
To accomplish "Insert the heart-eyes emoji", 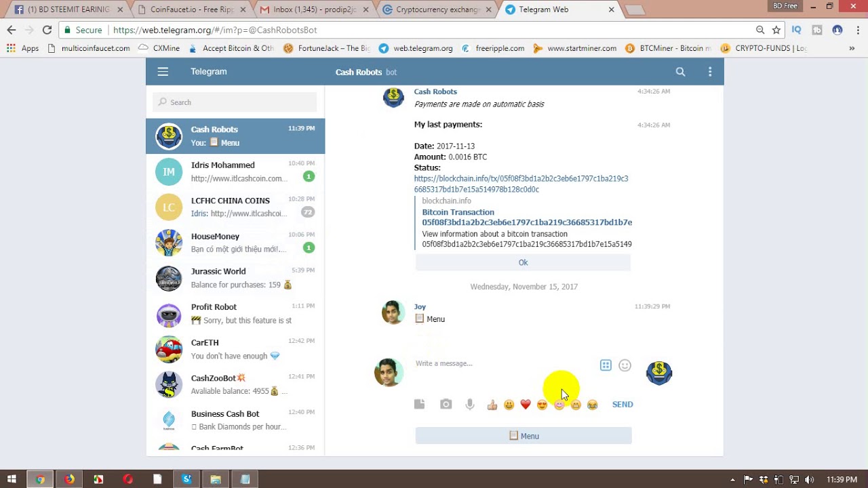I will point(542,405).
